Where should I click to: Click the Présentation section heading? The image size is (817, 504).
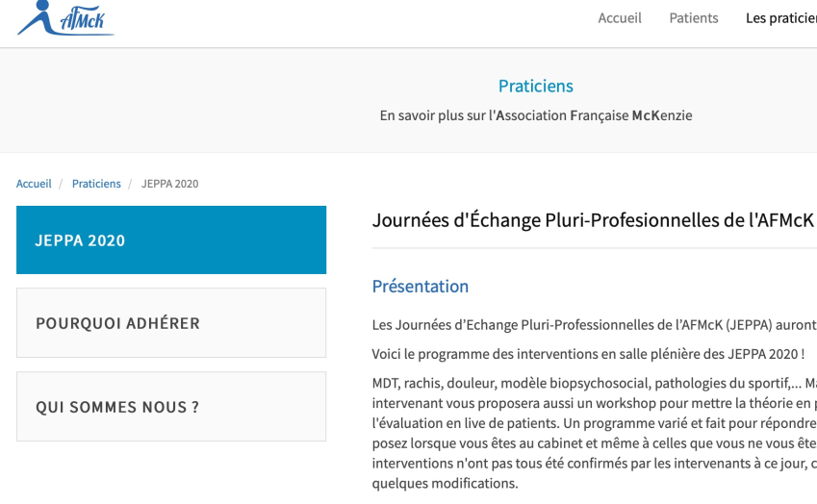pos(421,287)
